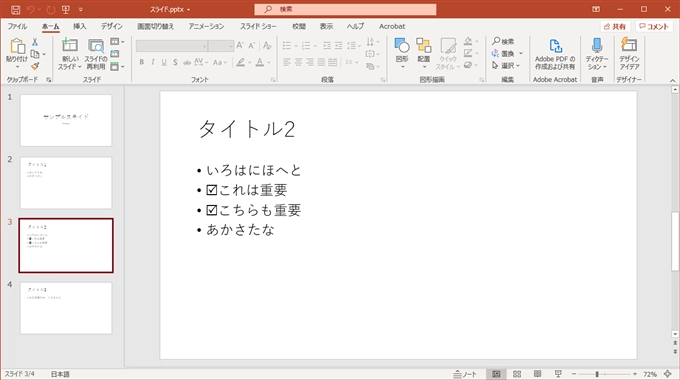Viewport: 680px width, 380px height.
Task: Click the Reset slide icon
Action: (114, 53)
